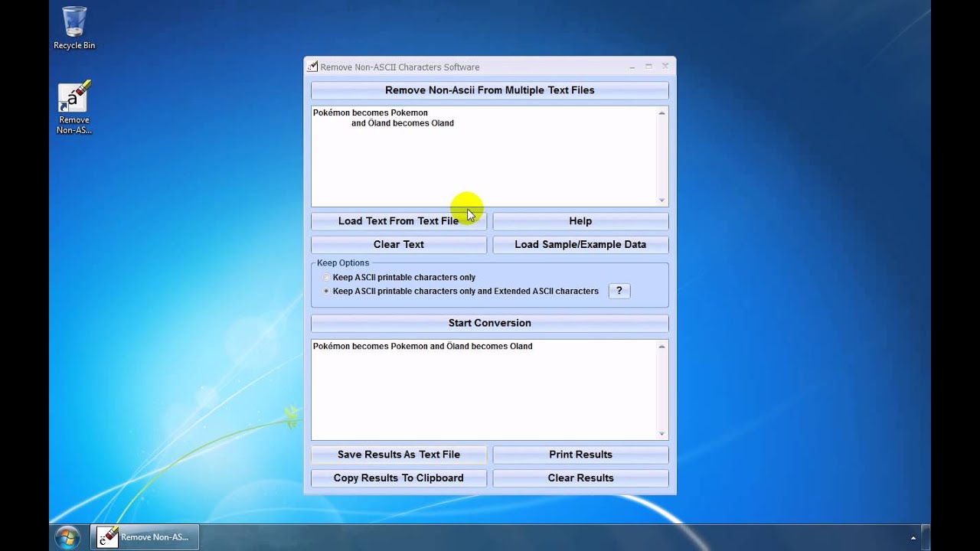Viewport: 980px width, 551px height.
Task: Select the Remove Non-AS... desktop shortcut icon
Action: click(74, 107)
